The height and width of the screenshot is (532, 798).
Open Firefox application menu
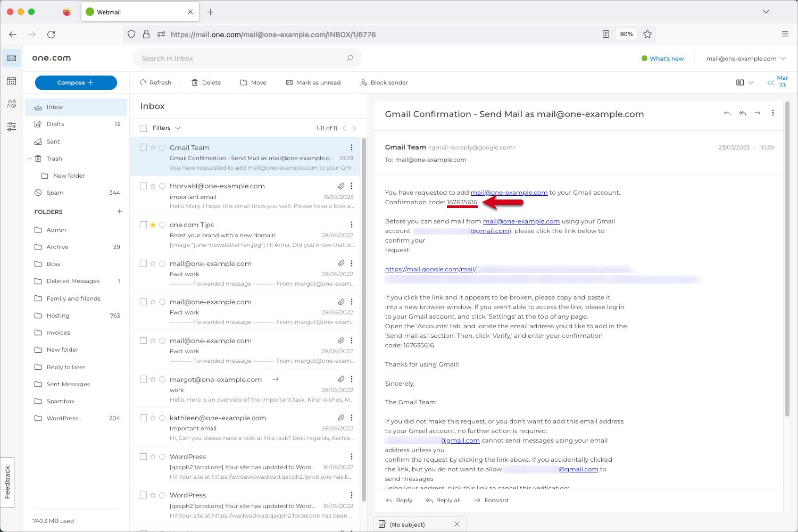785,34
